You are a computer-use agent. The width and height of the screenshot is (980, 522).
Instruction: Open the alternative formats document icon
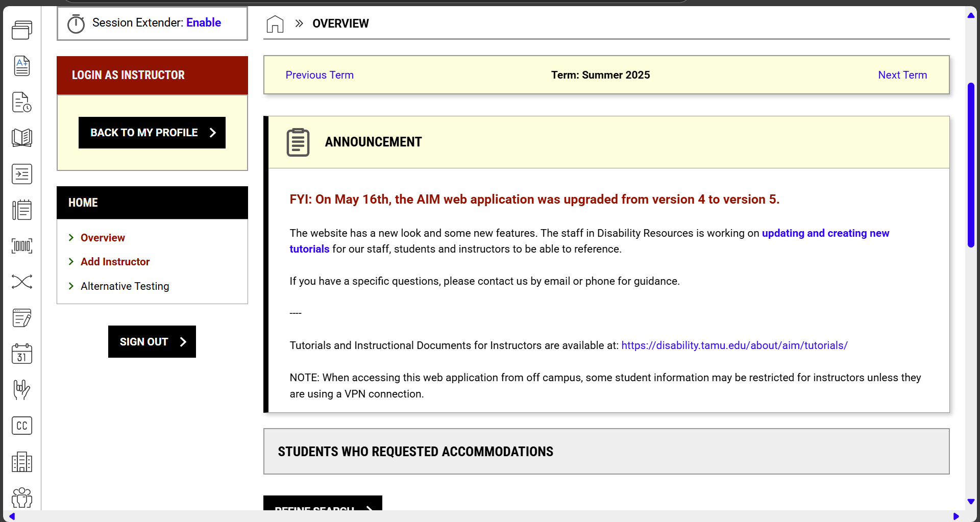tap(22, 174)
